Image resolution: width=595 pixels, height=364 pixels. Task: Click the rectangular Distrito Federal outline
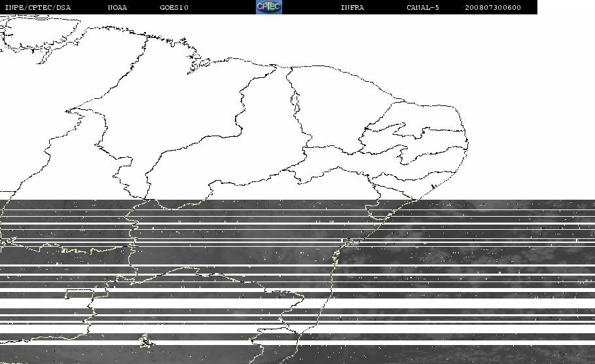(80, 294)
